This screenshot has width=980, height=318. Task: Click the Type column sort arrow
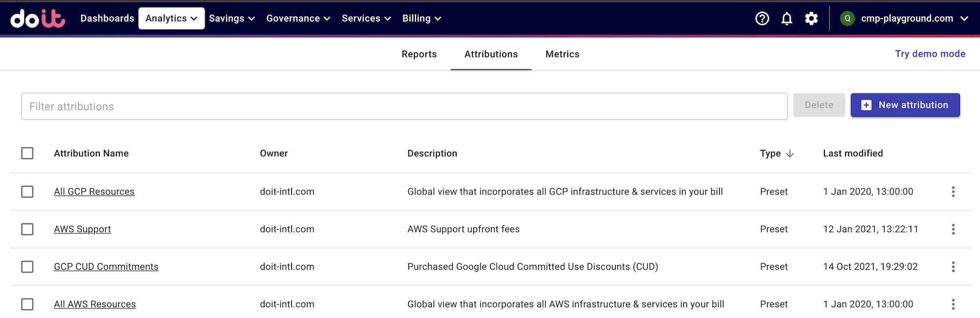point(790,153)
